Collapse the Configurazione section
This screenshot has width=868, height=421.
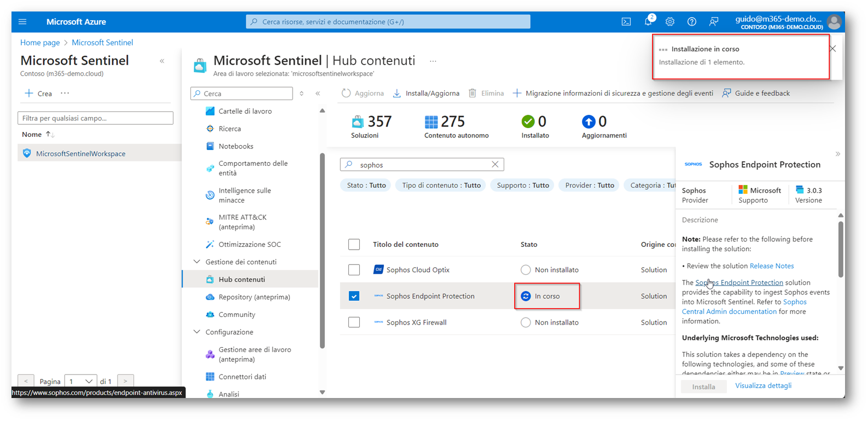pos(197,332)
